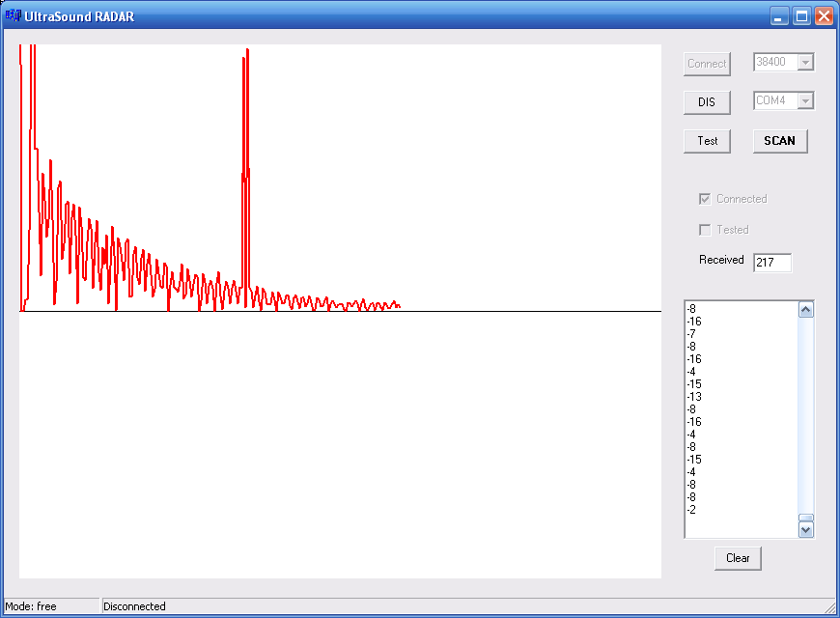Click the Received count field
Screen dimensions: 840x618
click(772, 263)
